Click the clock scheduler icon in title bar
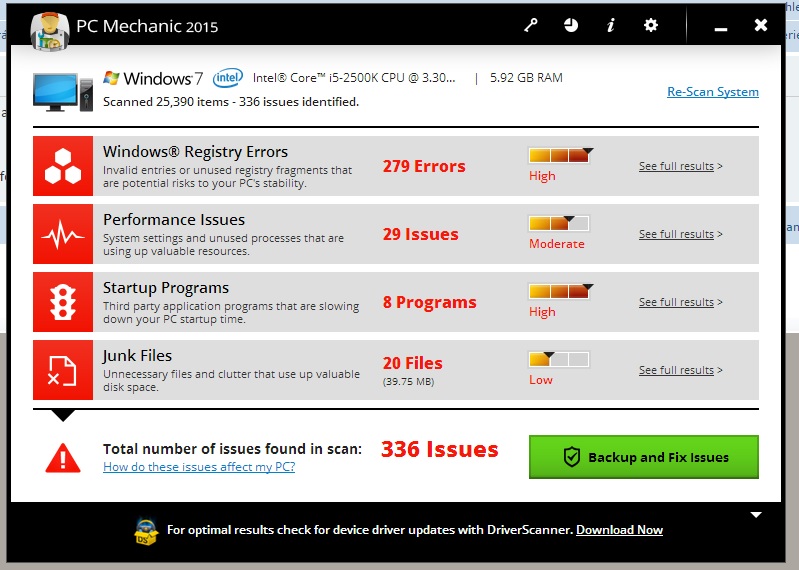Image resolution: width=799 pixels, height=570 pixels. (571, 25)
